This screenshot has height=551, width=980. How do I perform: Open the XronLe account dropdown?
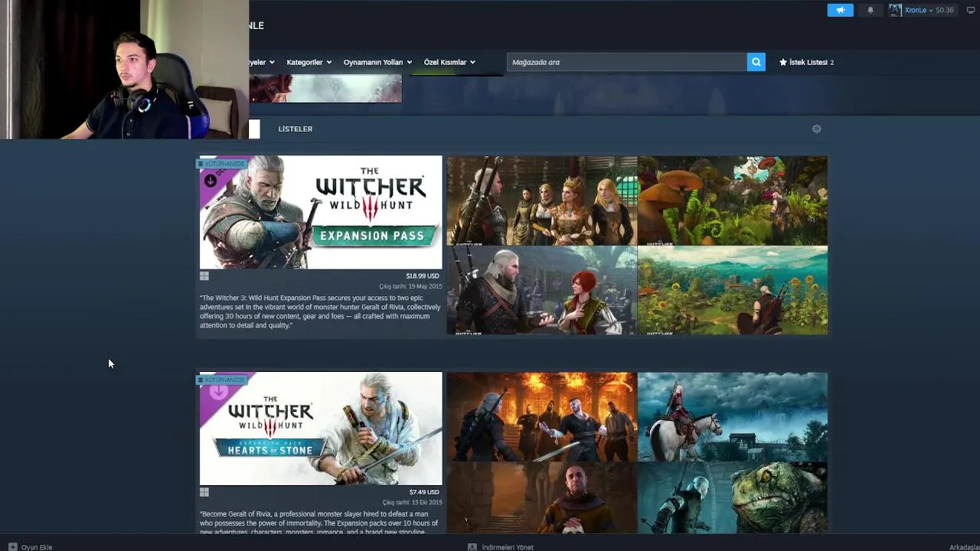point(918,10)
